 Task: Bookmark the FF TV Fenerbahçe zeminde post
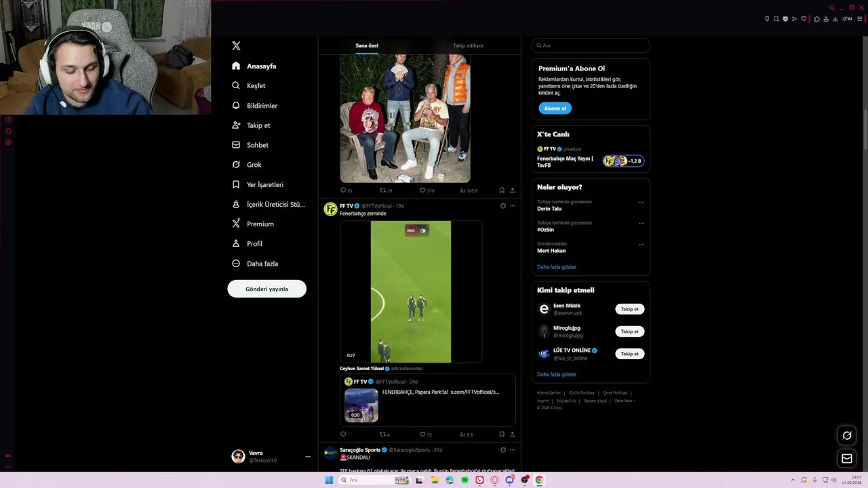pos(502,434)
